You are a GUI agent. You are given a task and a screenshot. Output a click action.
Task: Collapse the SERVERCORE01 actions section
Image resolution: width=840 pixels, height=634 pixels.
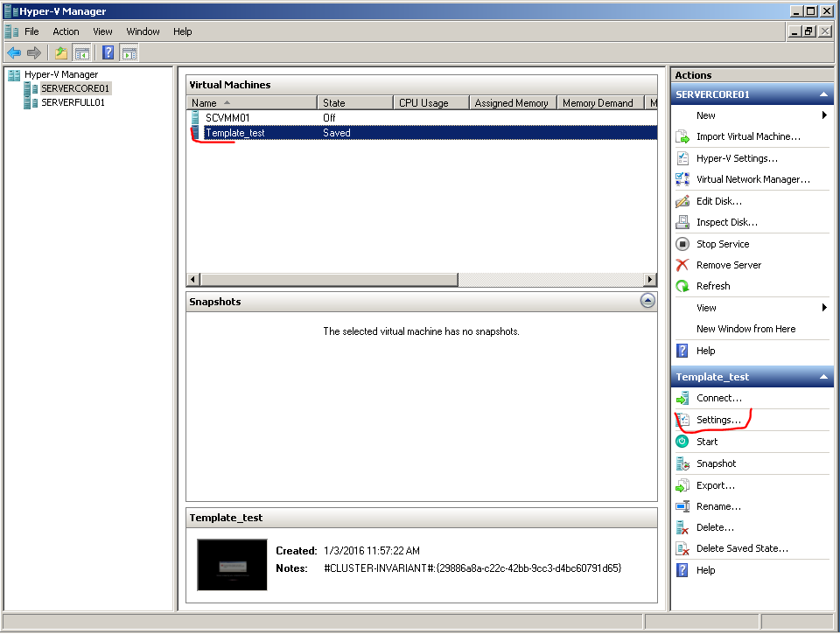[823, 94]
